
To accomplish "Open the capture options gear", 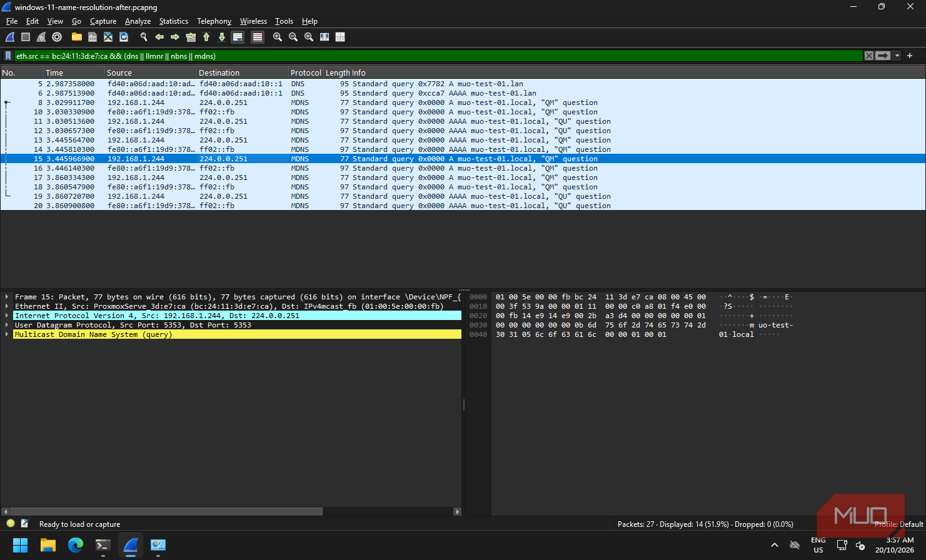I will coord(57,37).
